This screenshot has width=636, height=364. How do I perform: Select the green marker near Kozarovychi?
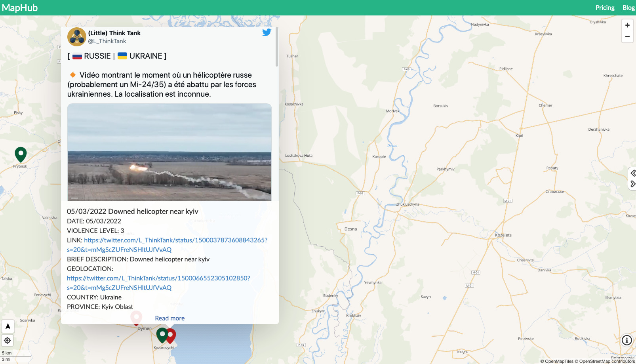coord(162,335)
